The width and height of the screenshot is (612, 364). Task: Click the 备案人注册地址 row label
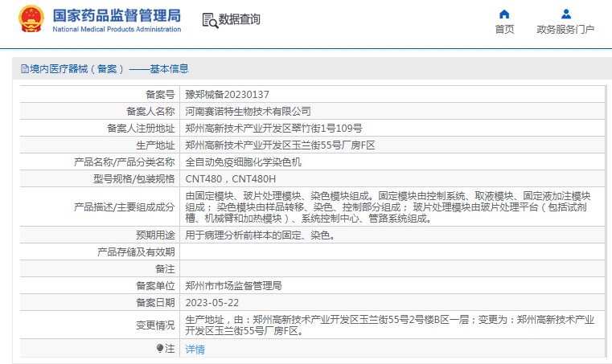tap(141, 128)
